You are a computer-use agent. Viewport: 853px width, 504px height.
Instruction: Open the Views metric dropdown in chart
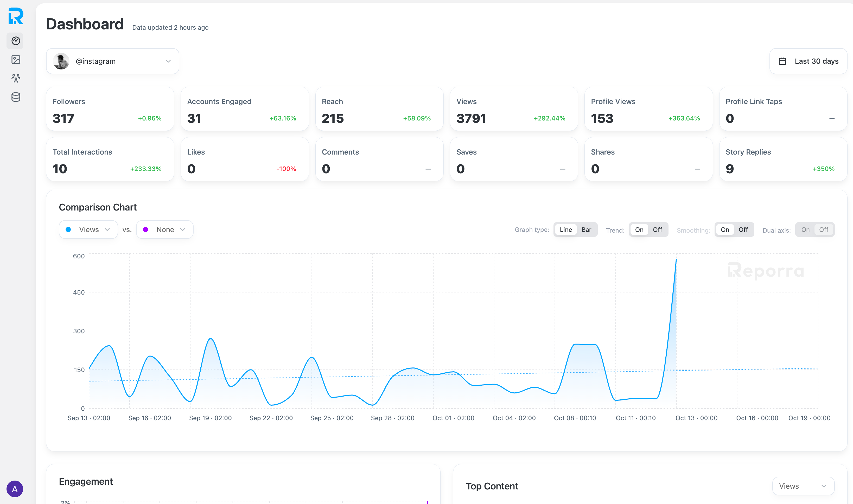pyautogui.click(x=89, y=229)
